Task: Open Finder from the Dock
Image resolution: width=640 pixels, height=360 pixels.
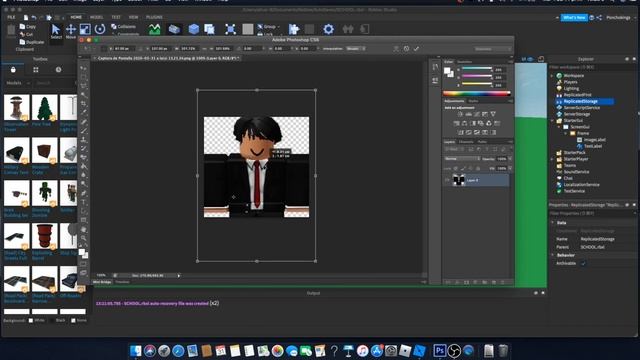Action: [136, 350]
